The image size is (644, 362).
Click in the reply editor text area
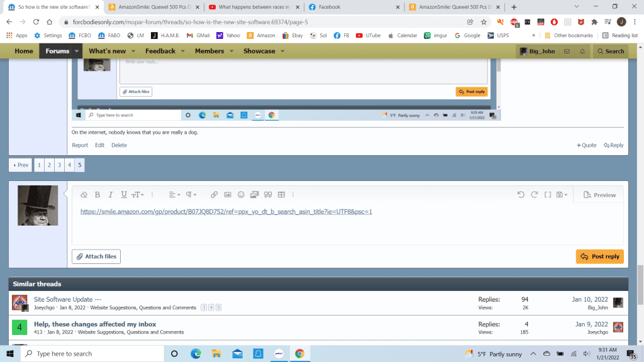pos(347,229)
